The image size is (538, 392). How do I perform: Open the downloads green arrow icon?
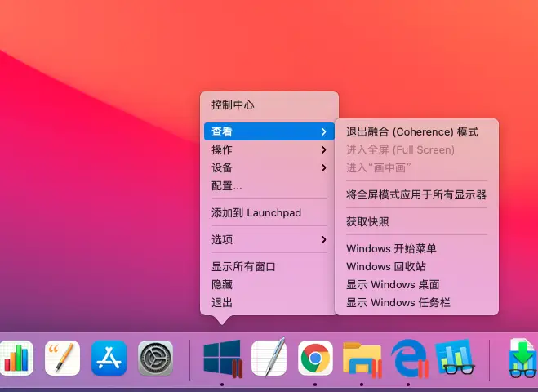pyautogui.click(x=522, y=358)
